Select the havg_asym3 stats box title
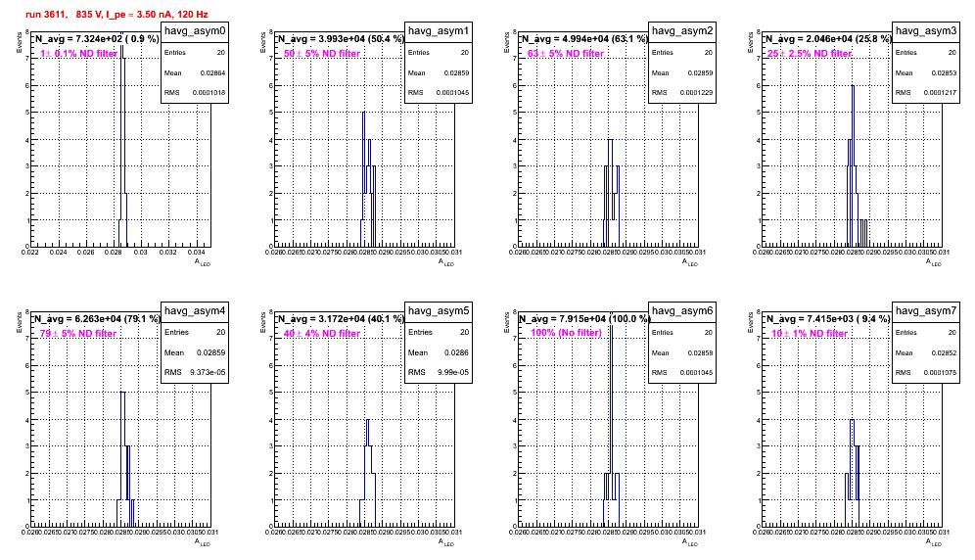 pos(926,31)
